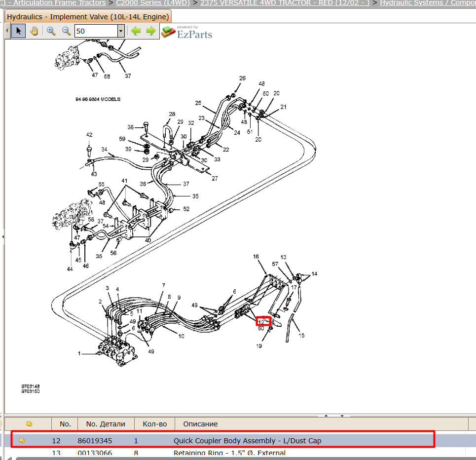This screenshot has height=460, width=476.
Task: Click callout 40 in the diagram
Action: [148, 240]
